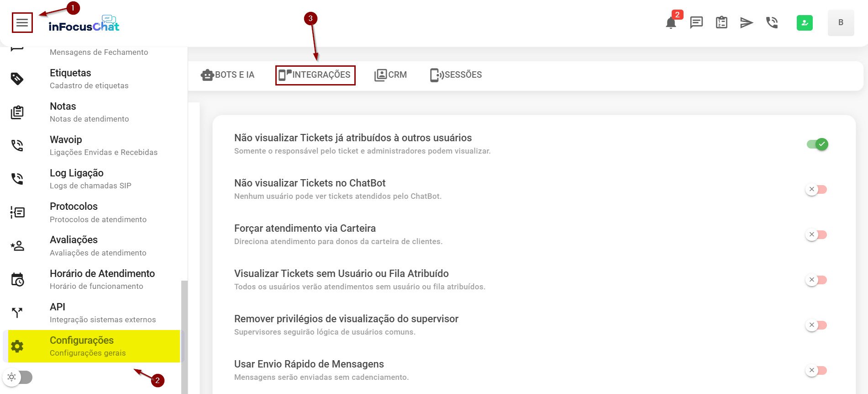Switch to the Integrações tab
The height and width of the screenshot is (394, 868).
click(x=315, y=75)
